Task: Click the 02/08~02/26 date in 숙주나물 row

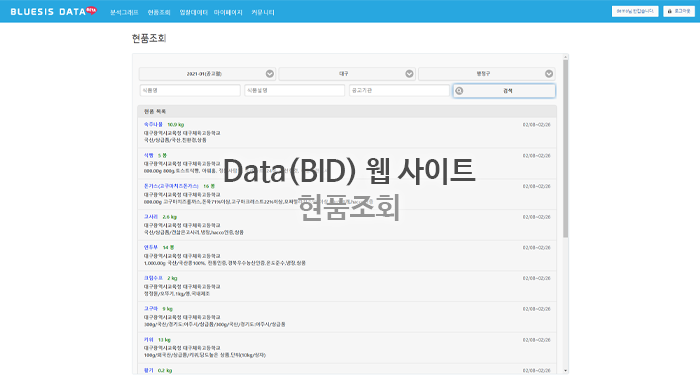Action: pyautogui.click(x=537, y=125)
